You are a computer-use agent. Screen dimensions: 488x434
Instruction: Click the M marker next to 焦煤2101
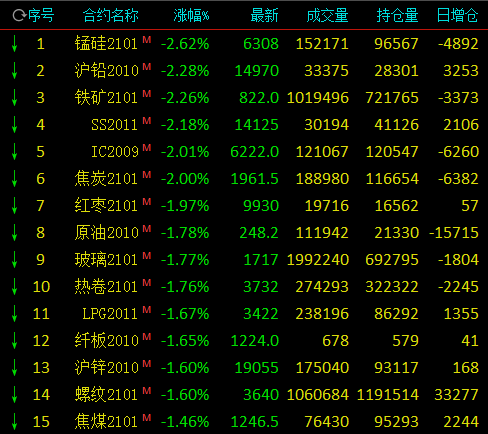(147, 418)
